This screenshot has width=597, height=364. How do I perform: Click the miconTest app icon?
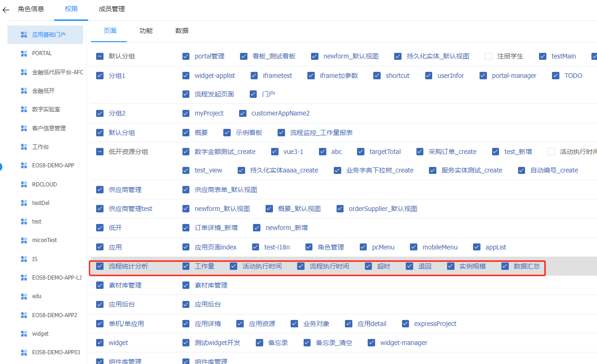tap(24, 240)
